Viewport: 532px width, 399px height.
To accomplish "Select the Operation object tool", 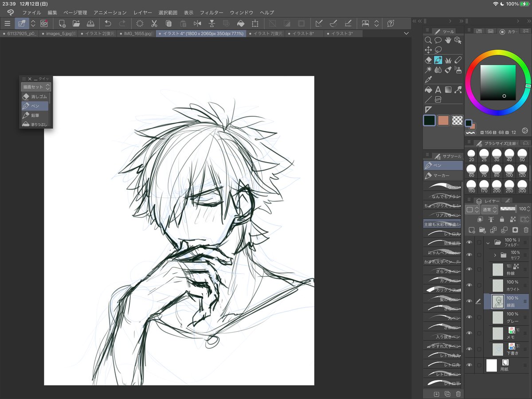I will click(x=458, y=40).
